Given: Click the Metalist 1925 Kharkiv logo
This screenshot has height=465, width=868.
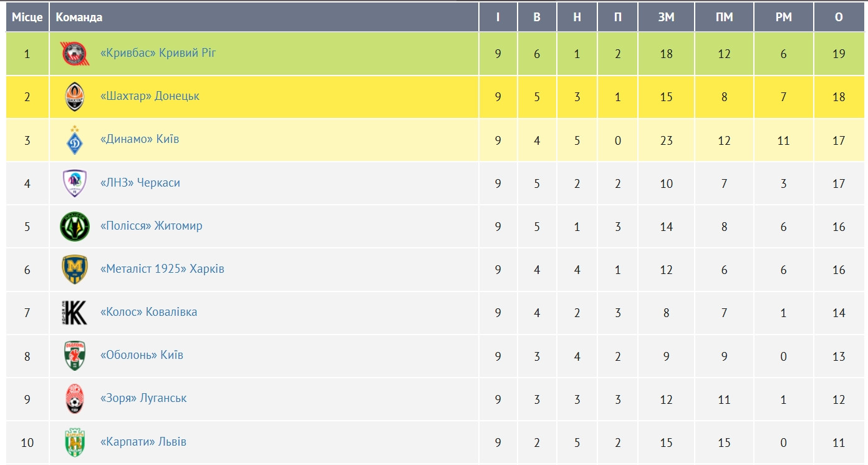Looking at the screenshot, I should (74, 269).
